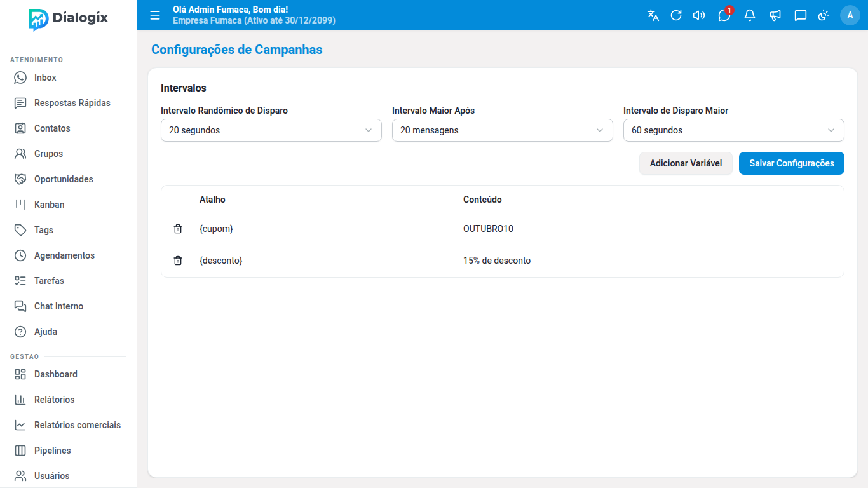Delete the {cupom} variable row

(178, 229)
